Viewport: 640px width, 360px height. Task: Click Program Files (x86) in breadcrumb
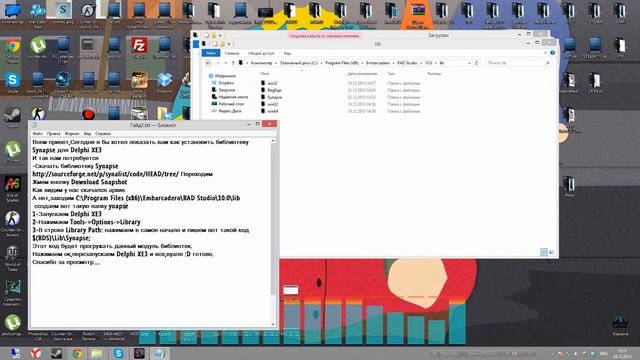pos(342,63)
